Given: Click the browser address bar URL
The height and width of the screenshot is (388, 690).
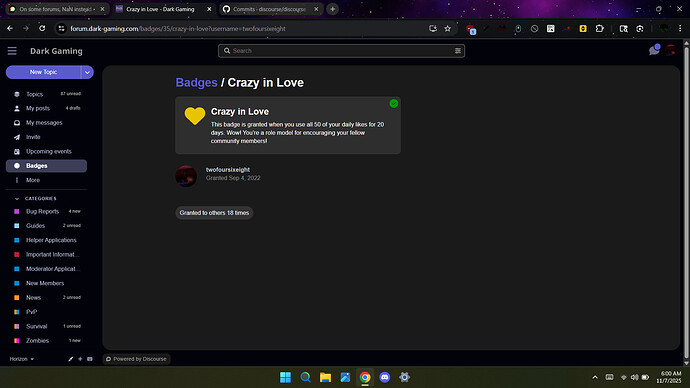Looking at the screenshot, I should [178, 29].
